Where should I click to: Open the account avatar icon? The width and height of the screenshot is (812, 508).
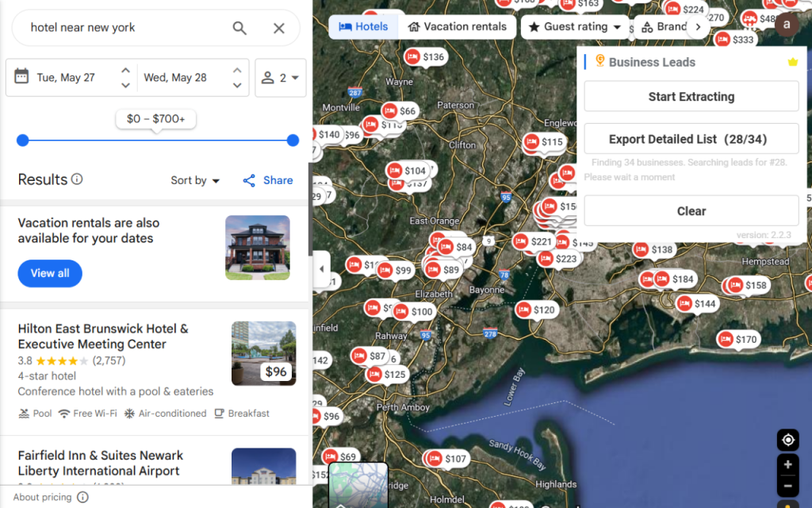click(x=787, y=25)
